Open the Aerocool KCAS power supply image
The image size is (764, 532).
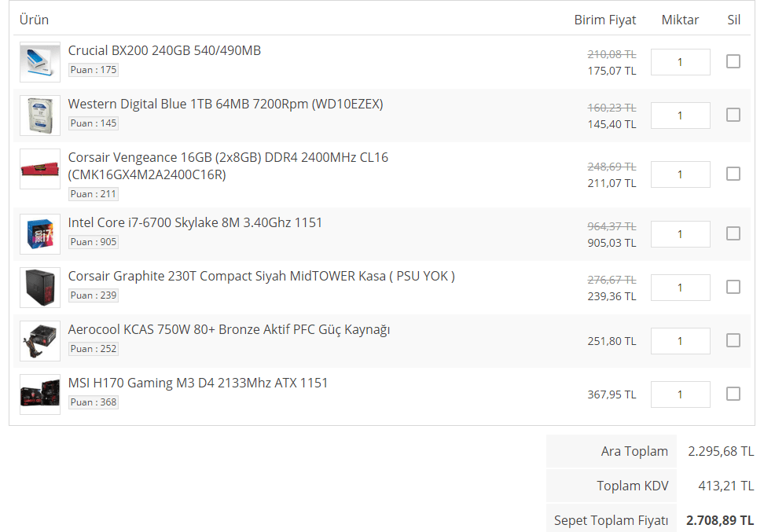pyautogui.click(x=40, y=341)
